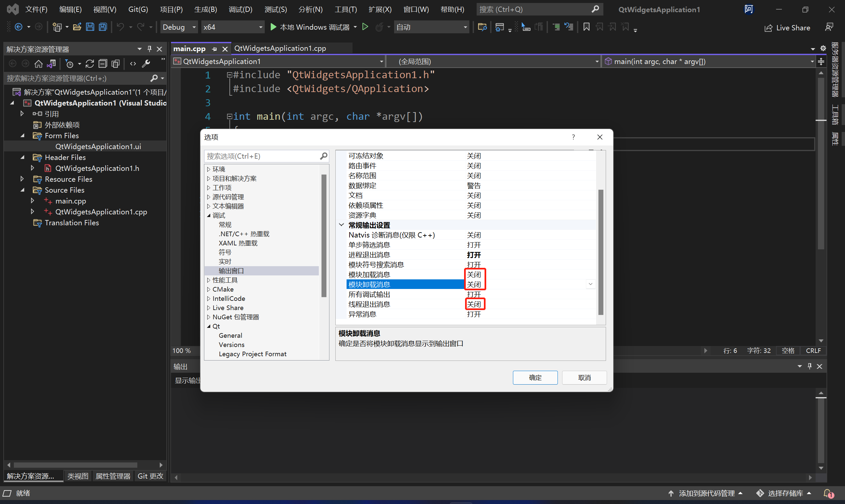Pin the output panel
Screen dimensions: 845x504
(810, 366)
